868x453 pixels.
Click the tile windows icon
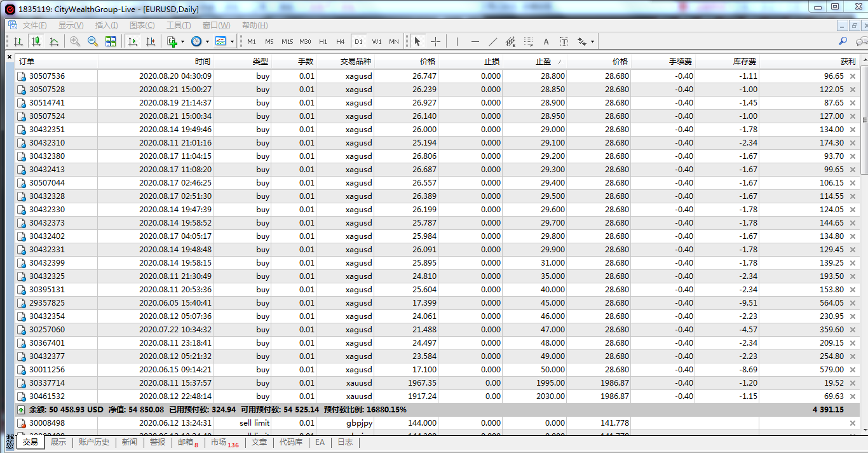pos(111,41)
